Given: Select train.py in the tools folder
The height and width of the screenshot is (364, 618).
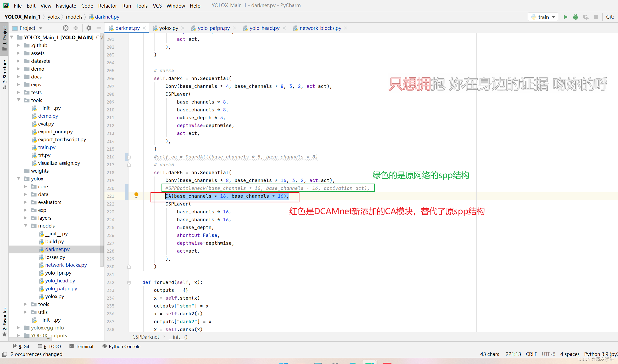Looking at the screenshot, I should point(47,147).
